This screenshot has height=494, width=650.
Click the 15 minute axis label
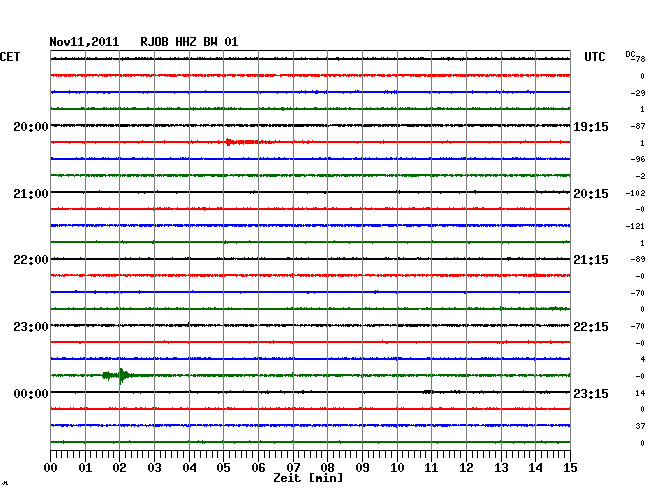(x=570, y=467)
